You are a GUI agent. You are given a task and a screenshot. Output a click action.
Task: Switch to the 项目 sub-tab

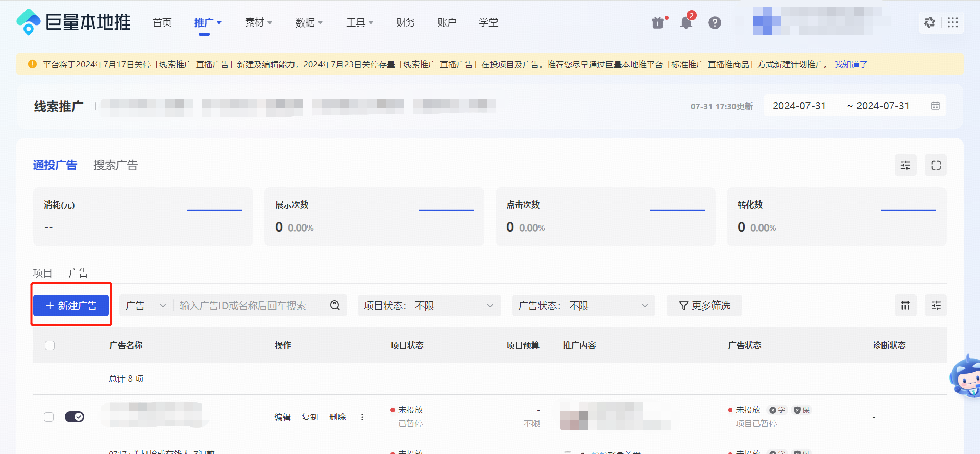coord(43,273)
